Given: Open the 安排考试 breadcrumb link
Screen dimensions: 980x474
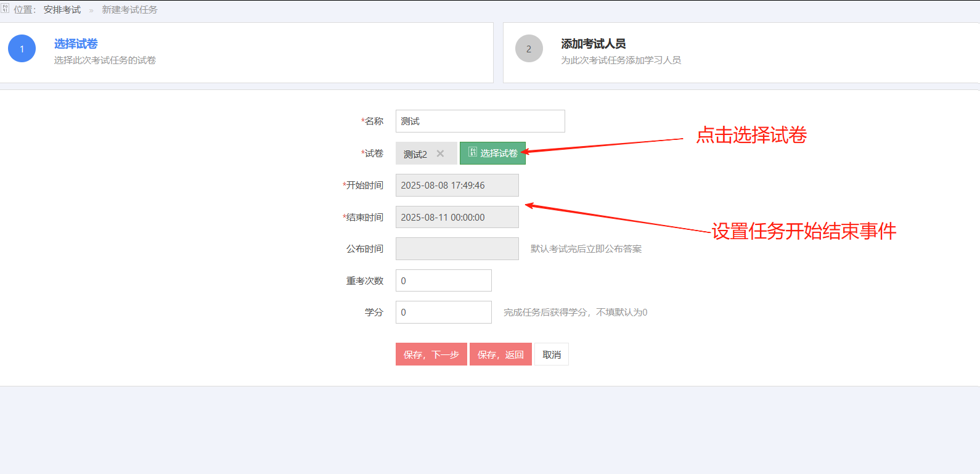Looking at the screenshot, I should (62, 10).
